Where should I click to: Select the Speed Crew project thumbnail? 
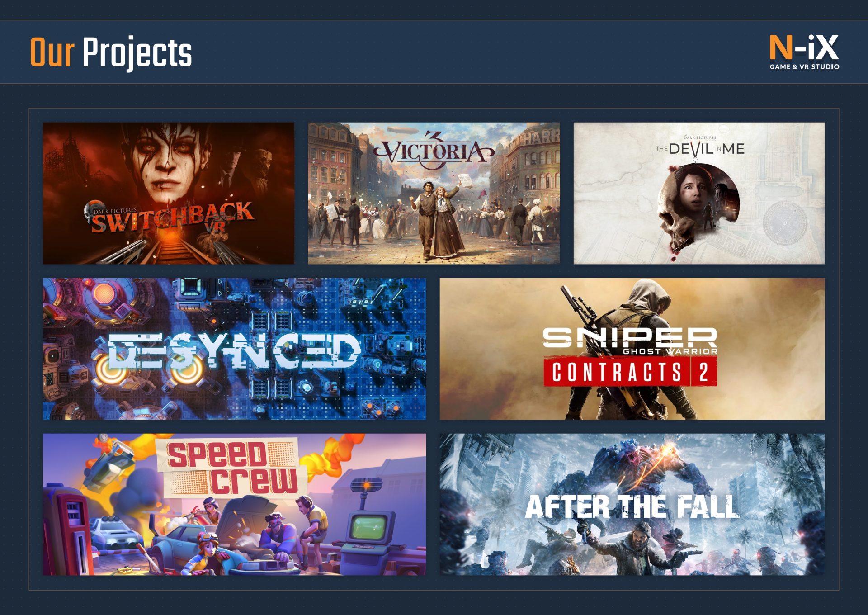click(x=235, y=504)
